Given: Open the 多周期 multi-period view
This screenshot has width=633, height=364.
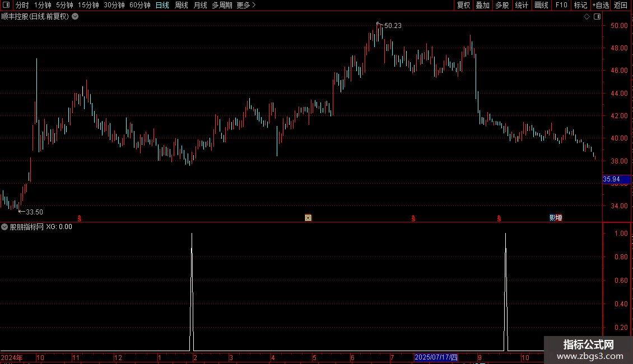Looking at the screenshot, I should [222, 5].
